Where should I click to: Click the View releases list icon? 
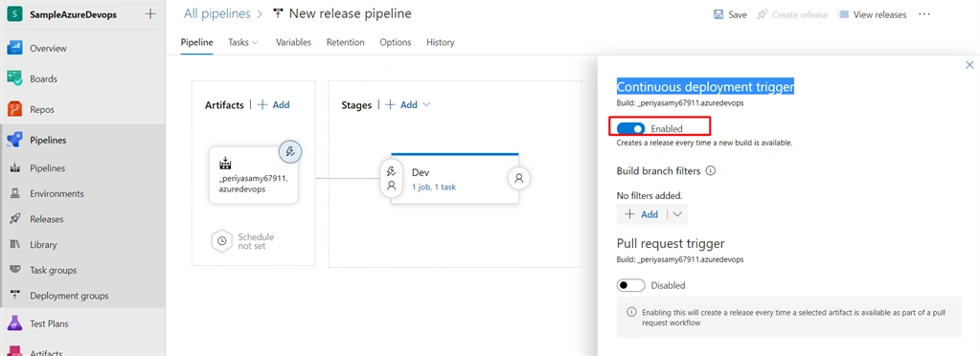pyautogui.click(x=843, y=14)
